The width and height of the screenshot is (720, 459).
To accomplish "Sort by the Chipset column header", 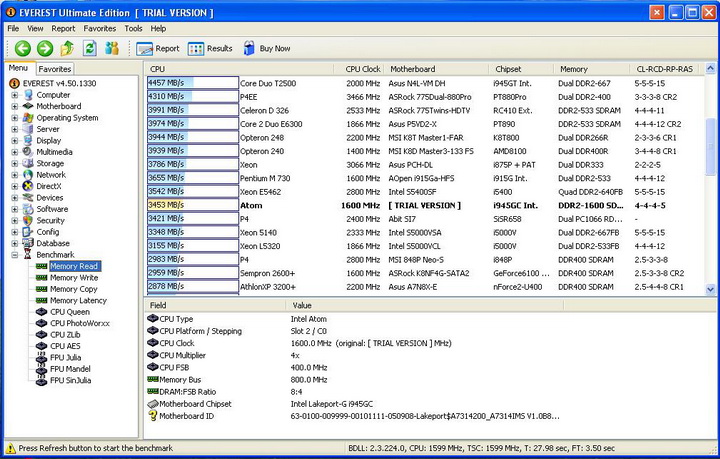I will 521,69.
